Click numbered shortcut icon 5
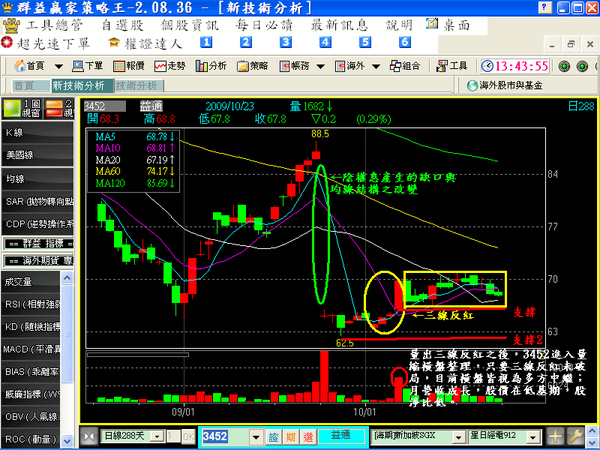Screen dimensions: 600x450 coord(365,42)
